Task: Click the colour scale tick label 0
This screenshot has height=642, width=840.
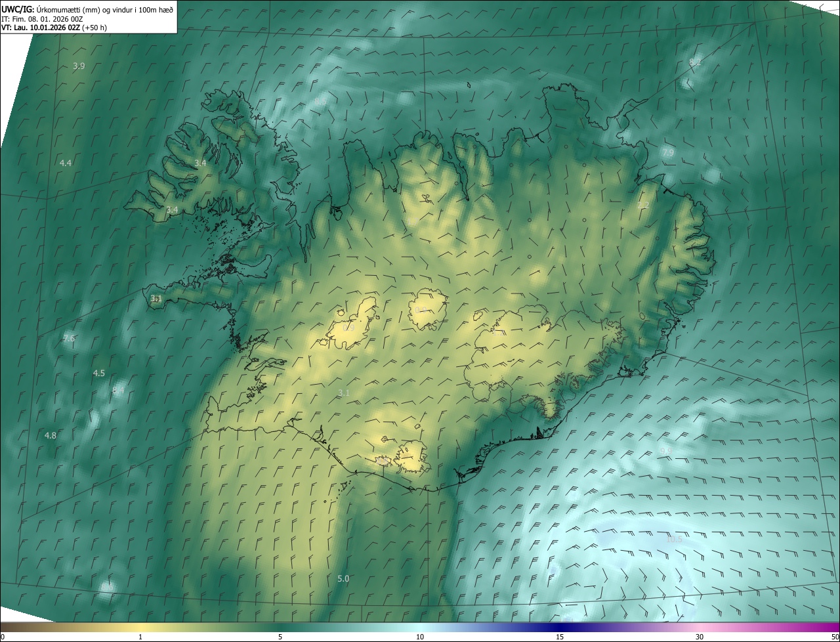Action: tap(3, 637)
